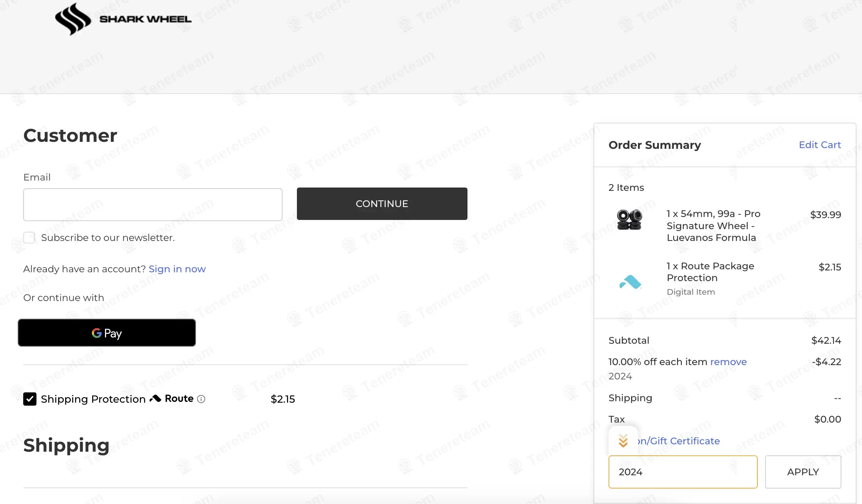862x504 pixels.
Task: Click the skateboard wheels product thumbnail
Action: coord(629,220)
